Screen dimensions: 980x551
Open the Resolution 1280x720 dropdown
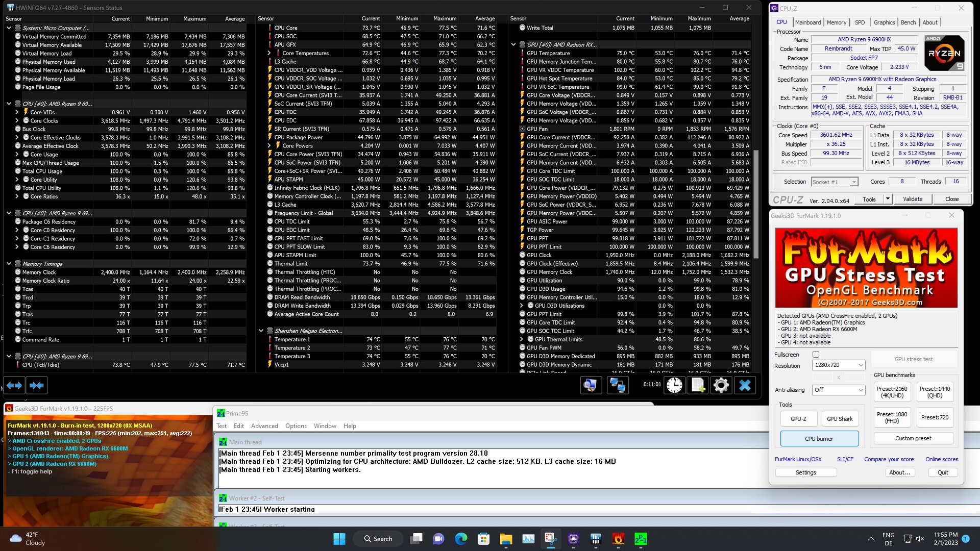[x=839, y=365]
